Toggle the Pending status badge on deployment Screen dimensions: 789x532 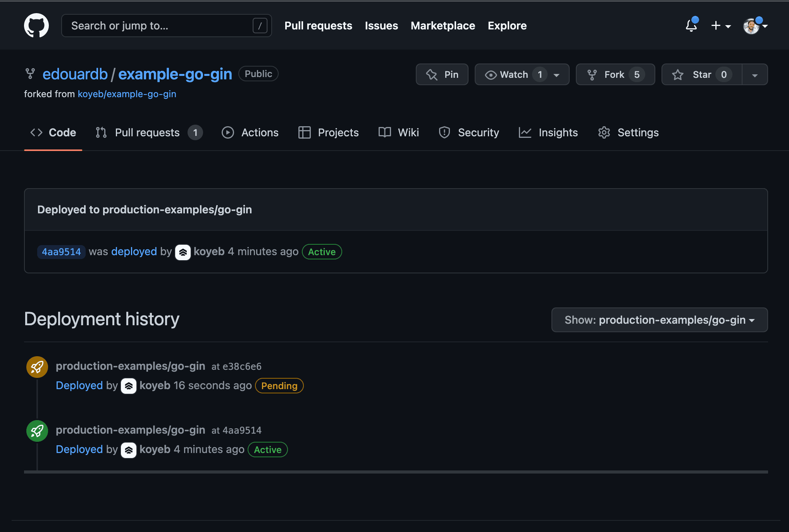[279, 385]
